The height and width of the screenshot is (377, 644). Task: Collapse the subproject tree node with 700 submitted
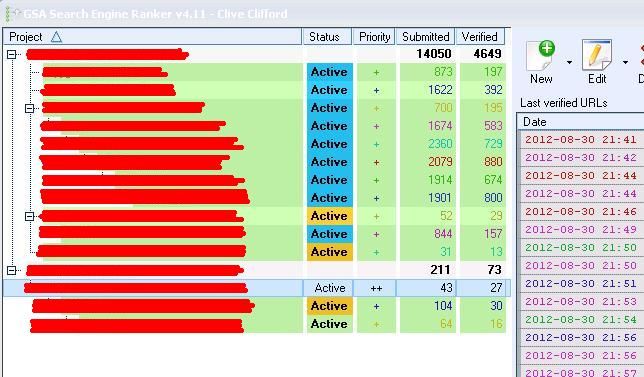point(29,108)
